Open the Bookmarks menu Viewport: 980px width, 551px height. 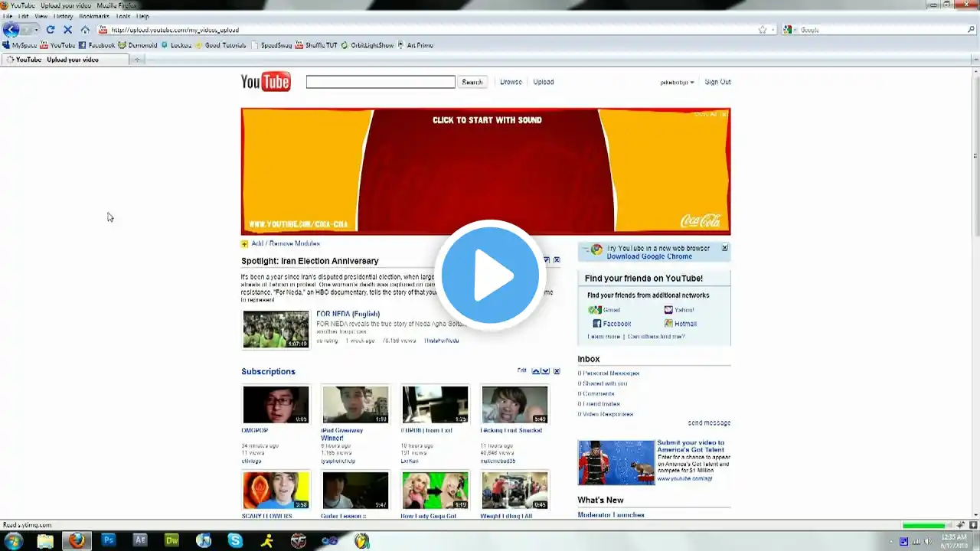(x=94, y=16)
